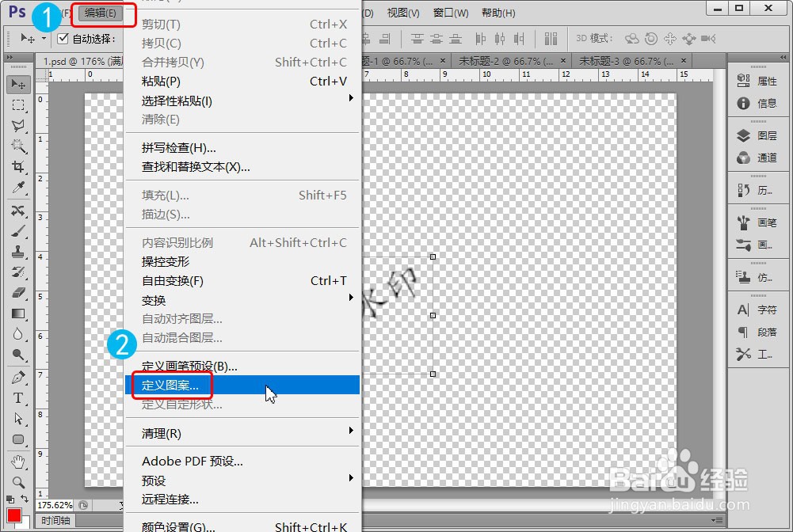Close the 未标题-3 document tab

[683, 61]
